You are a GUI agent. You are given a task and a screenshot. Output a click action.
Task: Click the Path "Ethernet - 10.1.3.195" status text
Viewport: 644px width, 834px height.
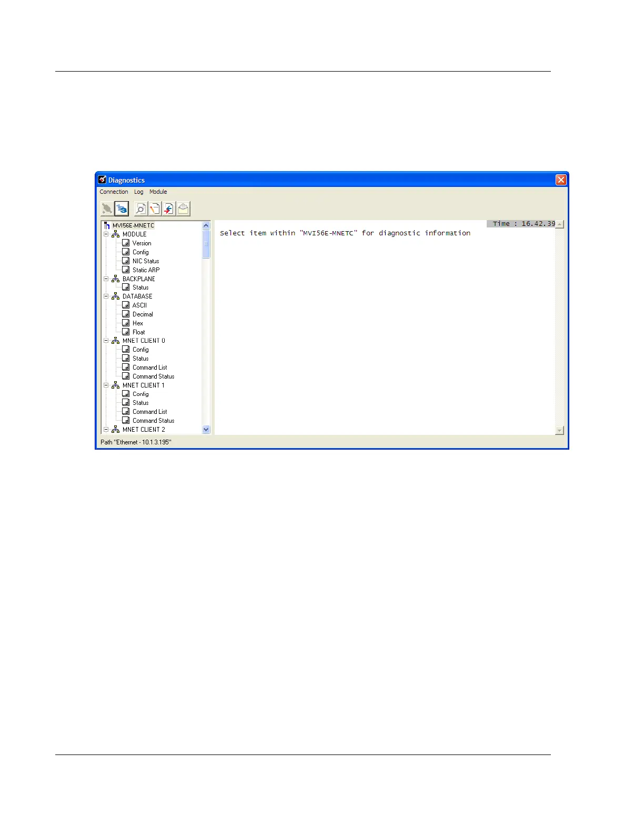pyautogui.click(x=136, y=442)
